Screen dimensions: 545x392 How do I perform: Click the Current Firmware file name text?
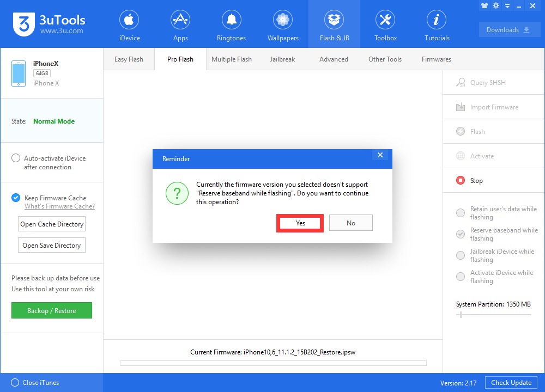pyautogui.click(x=299, y=352)
